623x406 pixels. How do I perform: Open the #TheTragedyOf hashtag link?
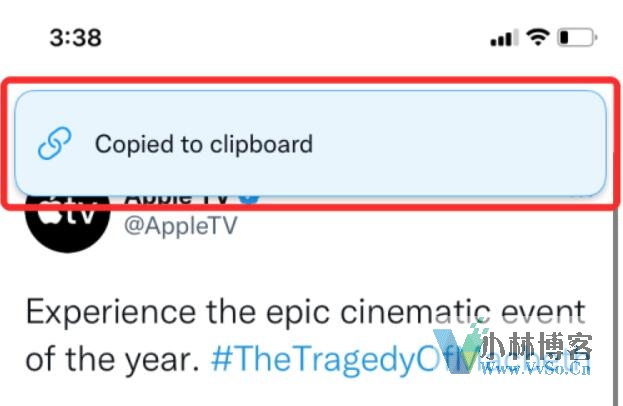click(326, 360)
